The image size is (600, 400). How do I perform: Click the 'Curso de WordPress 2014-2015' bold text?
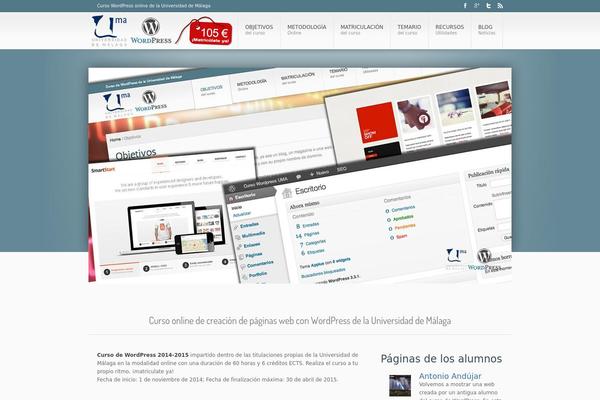(x=143, y=355)
